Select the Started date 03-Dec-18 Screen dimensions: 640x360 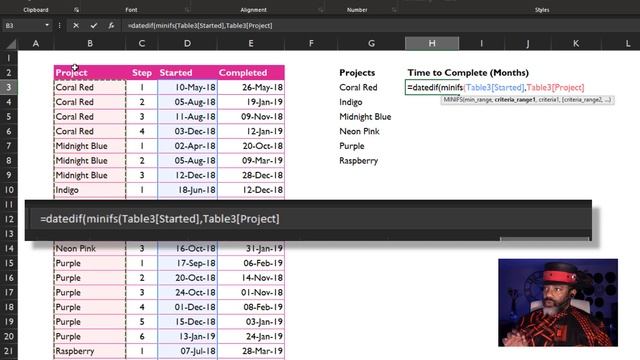click(187, 131)
